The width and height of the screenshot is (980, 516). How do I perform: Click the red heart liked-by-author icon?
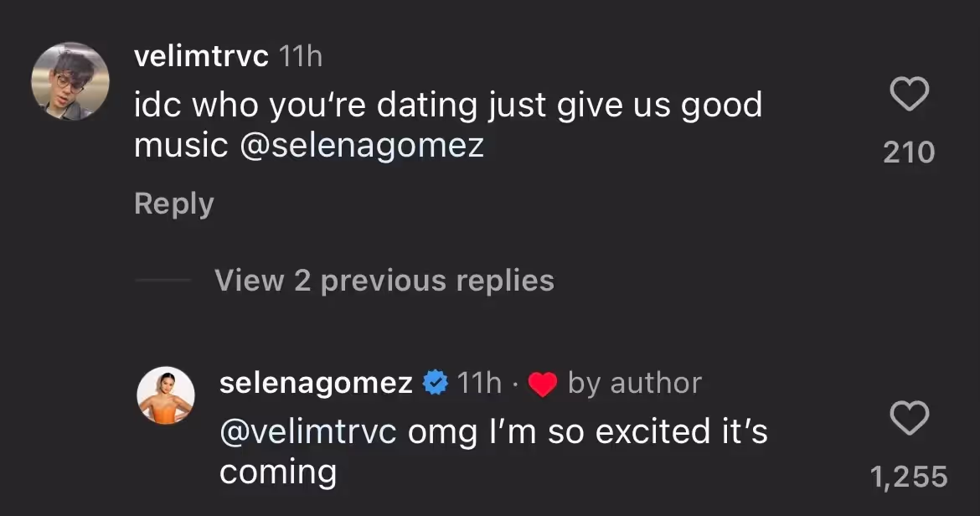tap(542, 384)
